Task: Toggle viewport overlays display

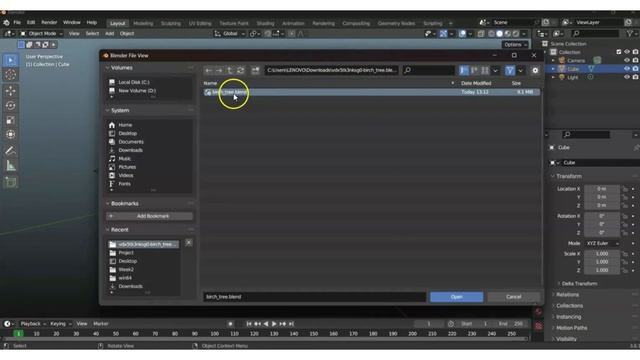Action: (462, 34)
